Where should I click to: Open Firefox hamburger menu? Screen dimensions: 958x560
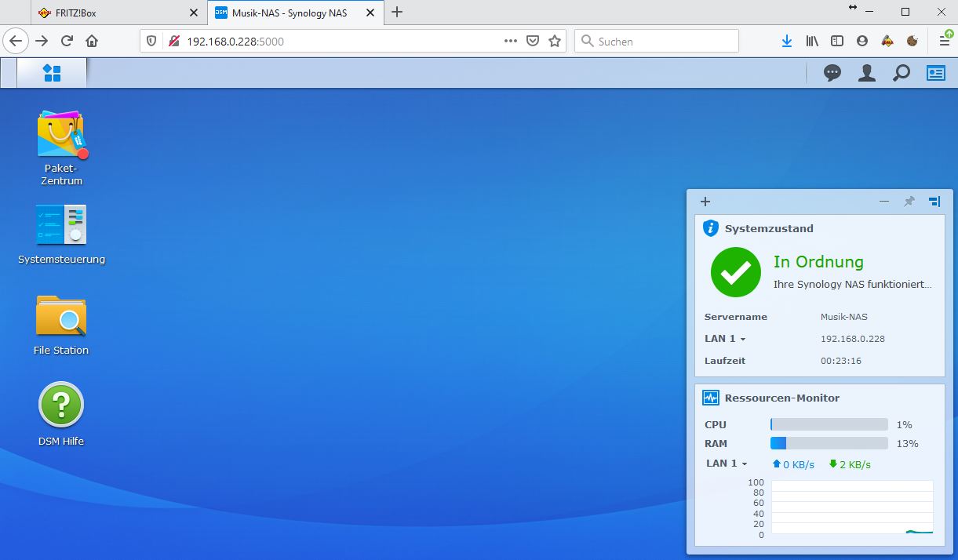(x=945, y=41)
